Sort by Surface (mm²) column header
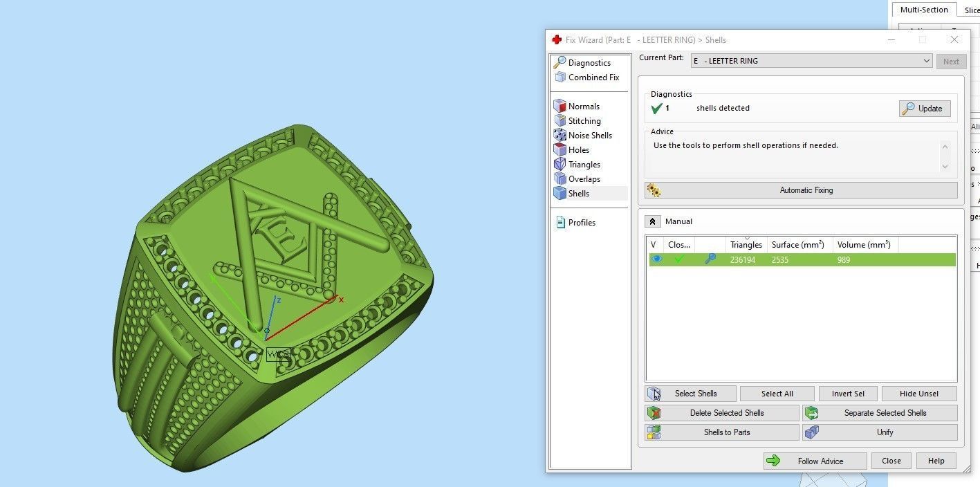 pos(799,245)
